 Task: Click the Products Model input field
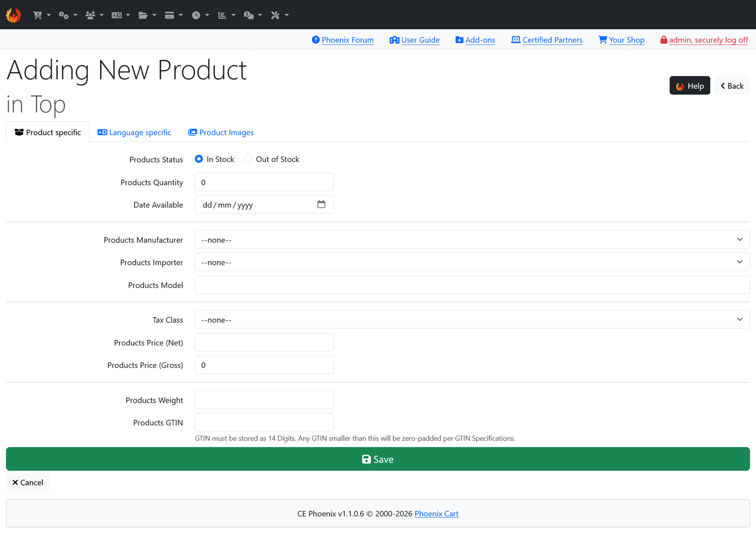click(472, 285)
